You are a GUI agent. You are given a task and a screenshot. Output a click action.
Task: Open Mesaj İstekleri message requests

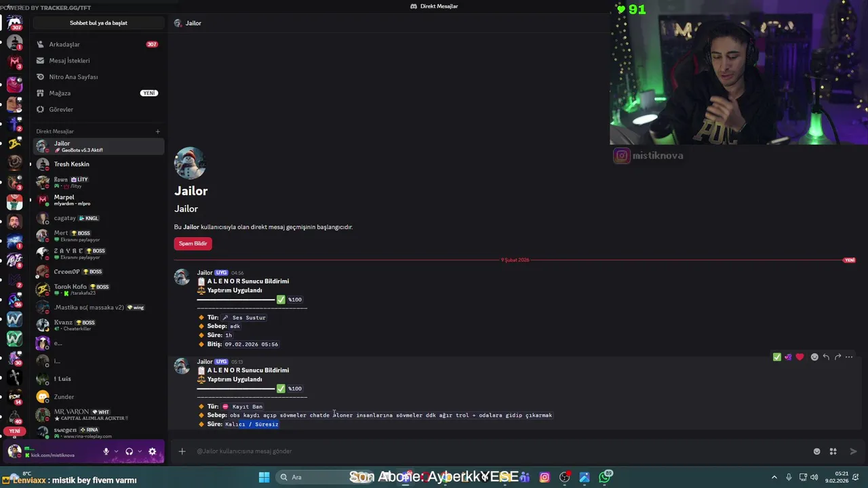(x=98, y=60)
